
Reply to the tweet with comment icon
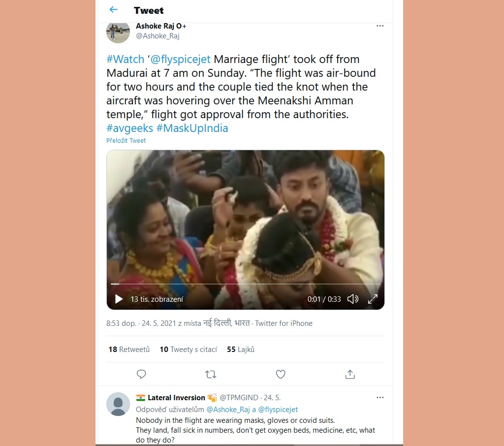141,374
